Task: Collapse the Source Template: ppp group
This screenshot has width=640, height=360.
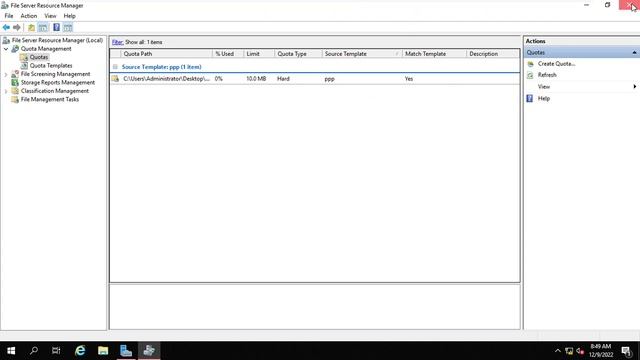Action: pos(115,67)
